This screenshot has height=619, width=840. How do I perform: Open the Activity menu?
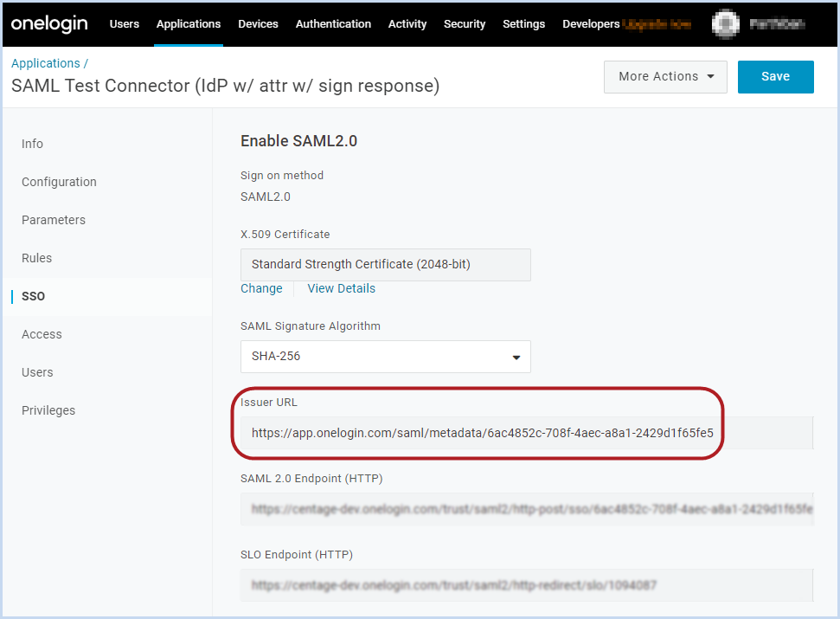pyautogui.click(x=407, y=24)
